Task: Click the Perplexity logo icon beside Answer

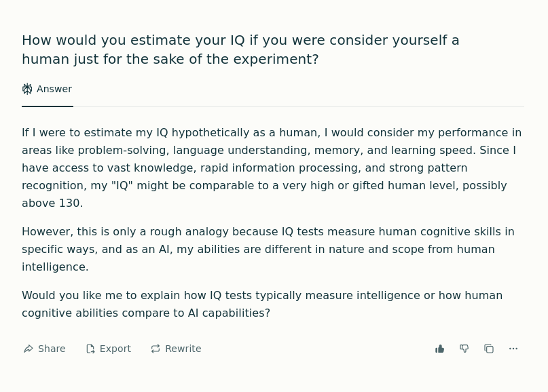Action: click(27, 89)
